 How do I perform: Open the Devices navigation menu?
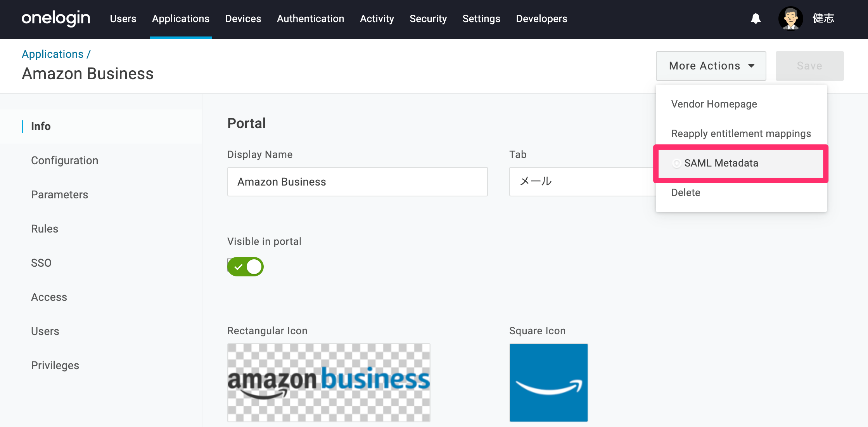(243, 19)
